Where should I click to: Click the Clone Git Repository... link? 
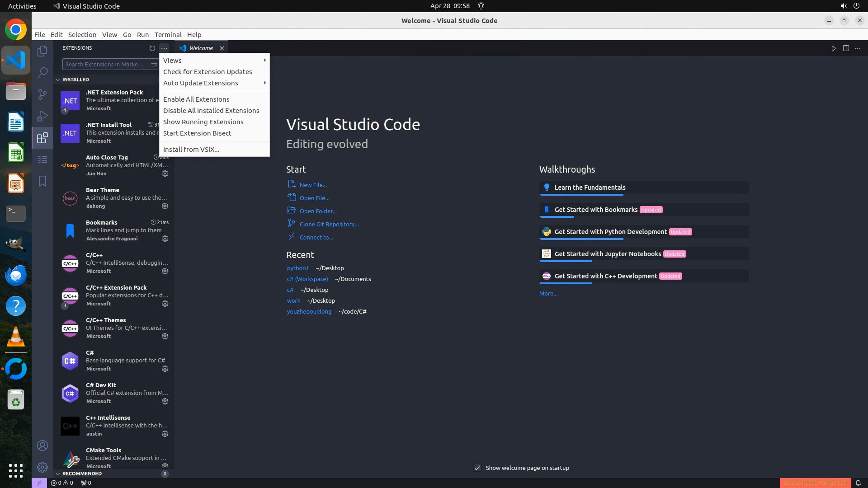pyautogui.click(x=329, y=224)
